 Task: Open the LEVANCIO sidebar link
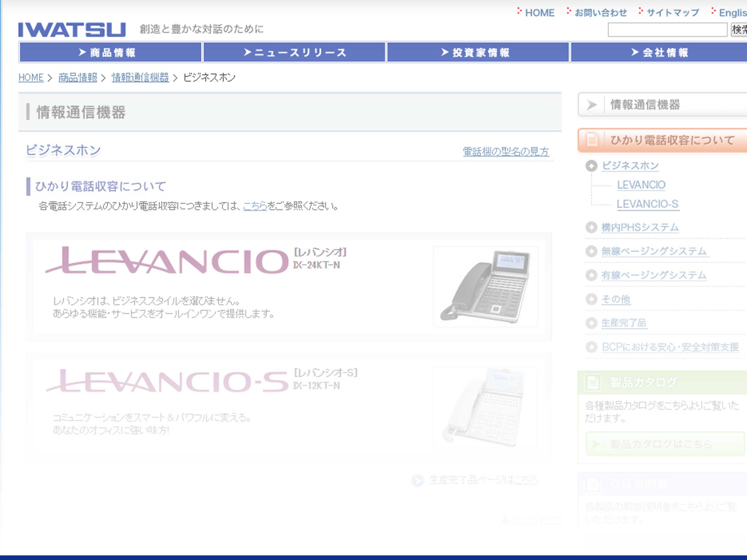pos(641,185)
